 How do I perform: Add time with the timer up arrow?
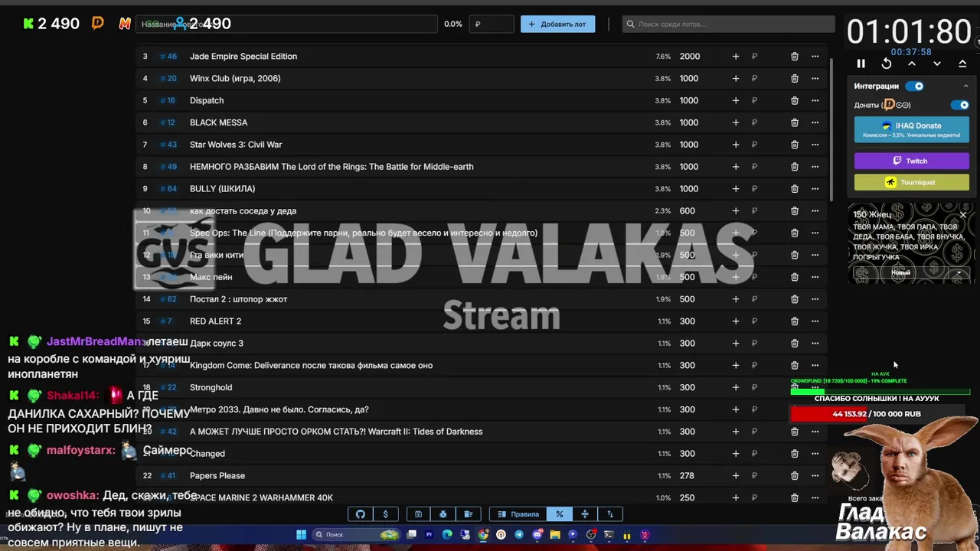(912, 64)
